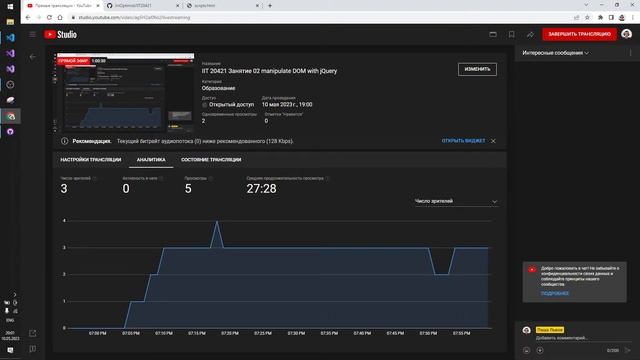Open the emoji picker in chat
Image resolution: width=640 pixels, height=360 pixels.
[527, 351]
